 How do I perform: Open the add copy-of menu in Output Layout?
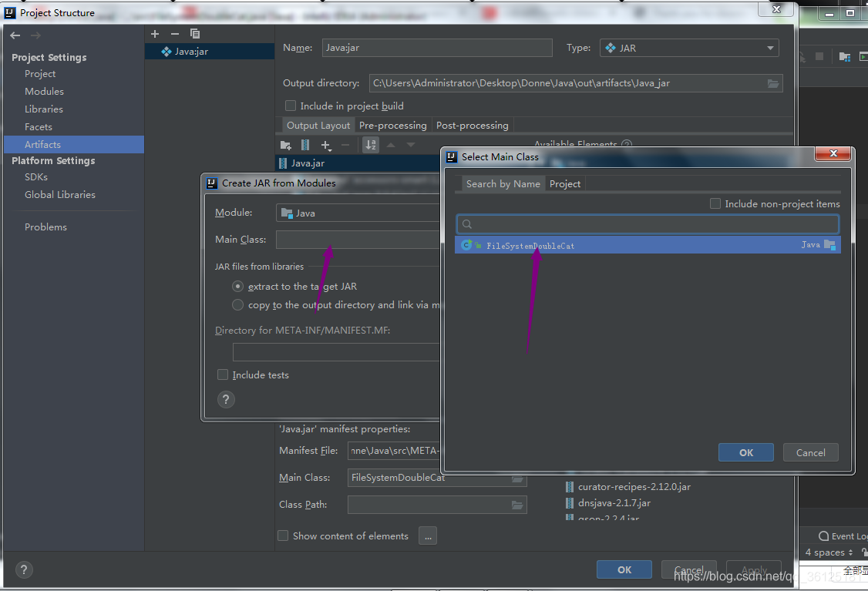pyautogui.click(x=326, y=146)
